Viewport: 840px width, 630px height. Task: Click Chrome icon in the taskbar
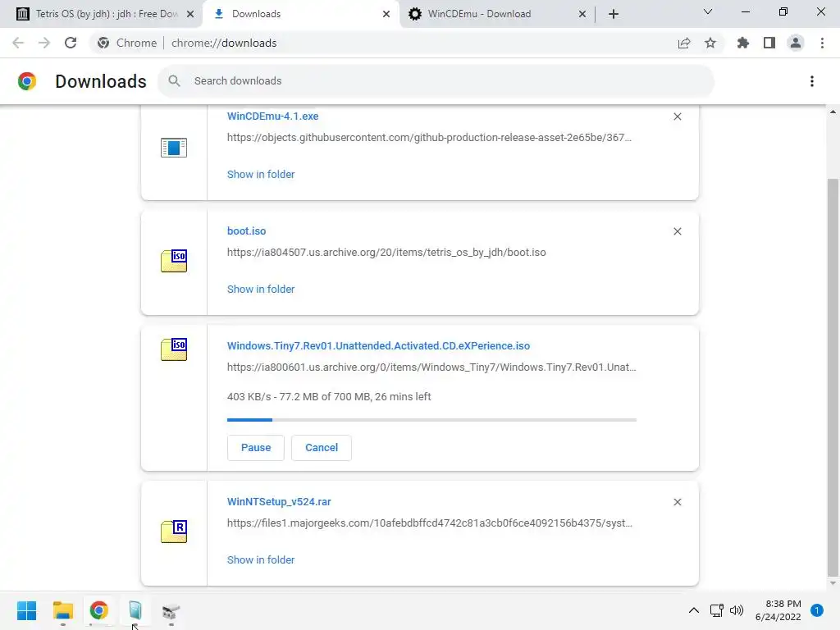click(x=99, y=610)
